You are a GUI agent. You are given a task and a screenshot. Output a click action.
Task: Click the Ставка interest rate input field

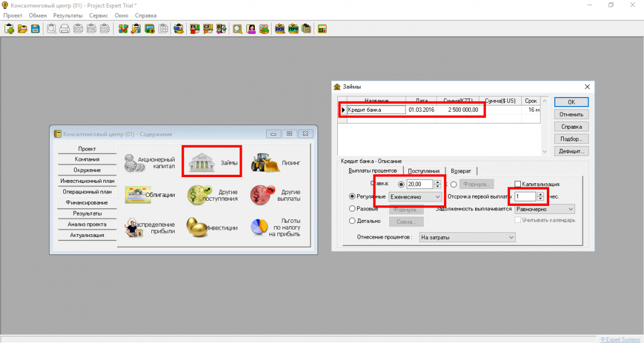419,184
